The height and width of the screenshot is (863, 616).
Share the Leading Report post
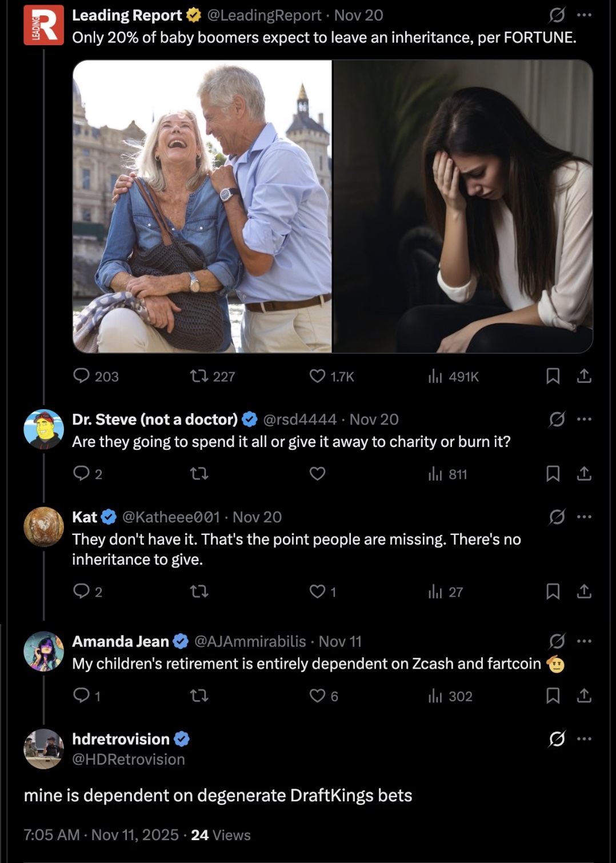584,376
